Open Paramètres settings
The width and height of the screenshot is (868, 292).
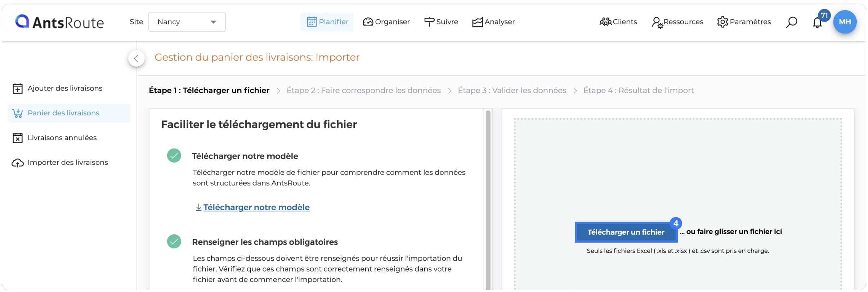[x=744, y=22]
